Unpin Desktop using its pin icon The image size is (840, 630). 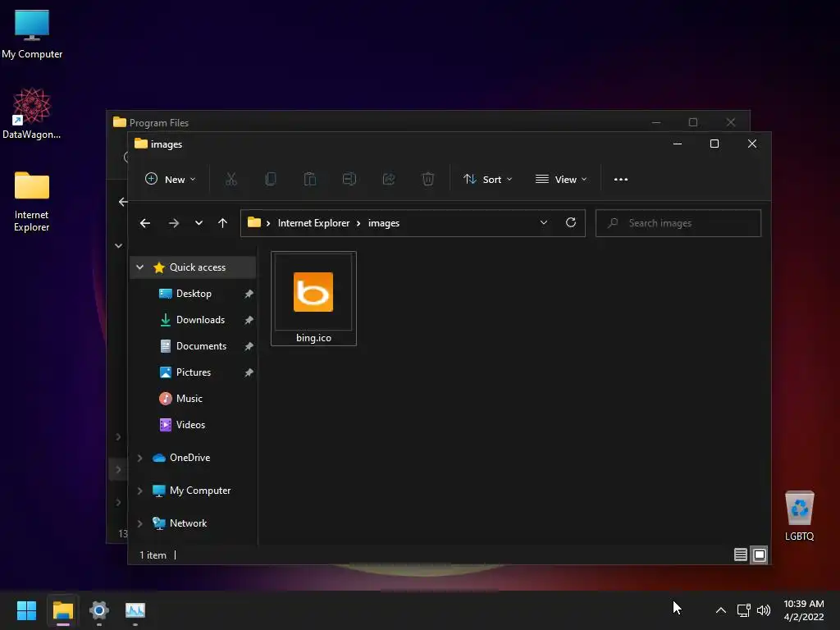pos(249,294)
